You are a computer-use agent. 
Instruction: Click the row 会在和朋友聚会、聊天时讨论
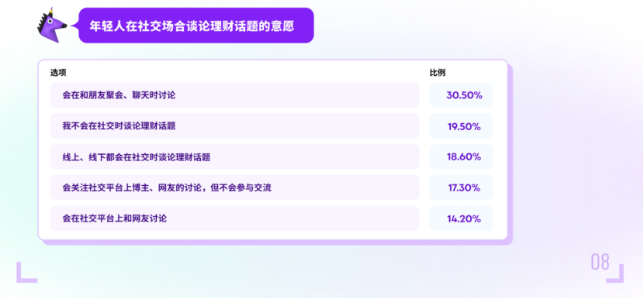[x=234, y=95]
